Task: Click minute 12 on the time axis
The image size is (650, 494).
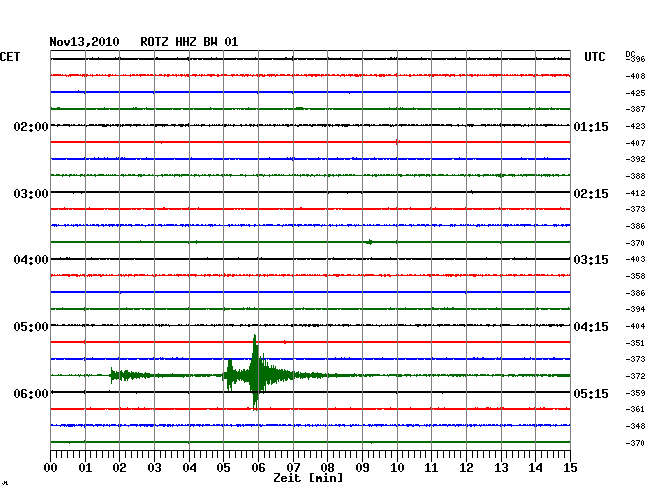Action: click(466, 468)
